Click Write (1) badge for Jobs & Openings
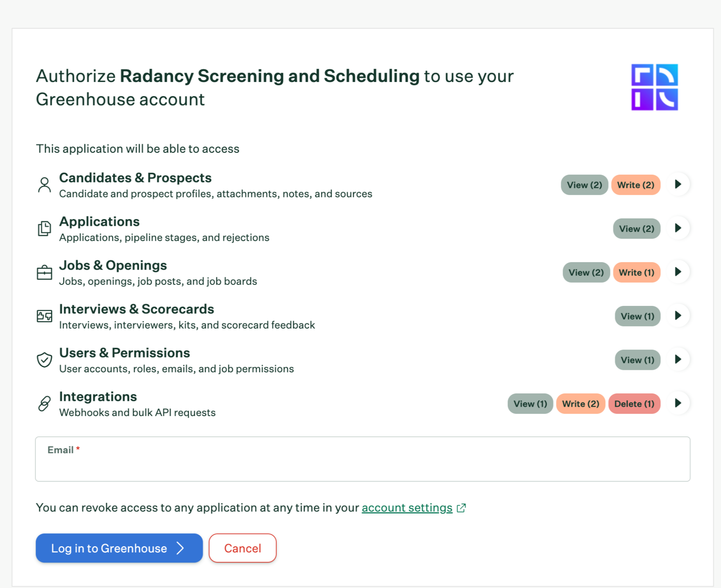This screenshot has height=588, width=721. click(x=637, y=272)
